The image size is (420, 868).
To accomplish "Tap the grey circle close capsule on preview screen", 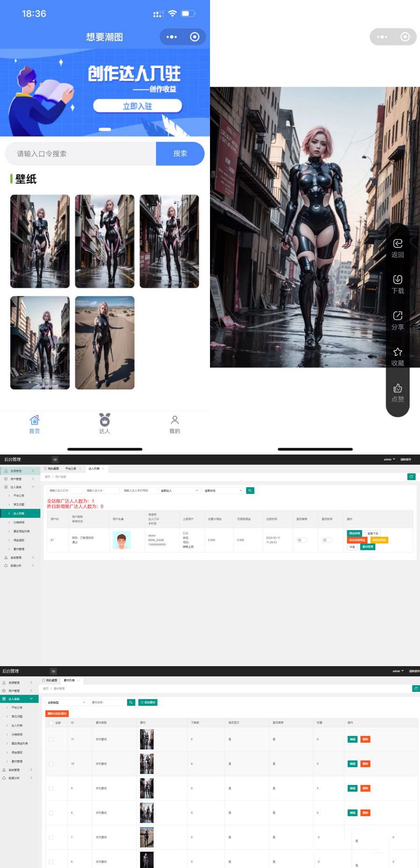I will point(405,37).
